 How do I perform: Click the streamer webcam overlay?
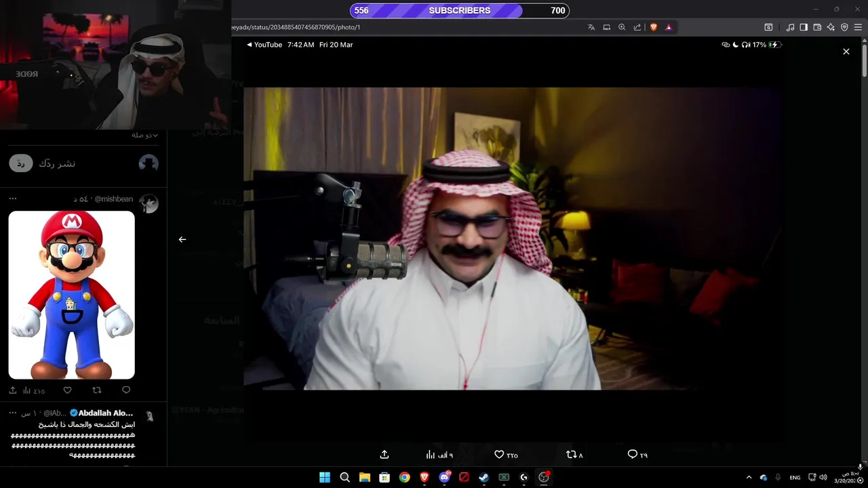click(x=115, y=64)
